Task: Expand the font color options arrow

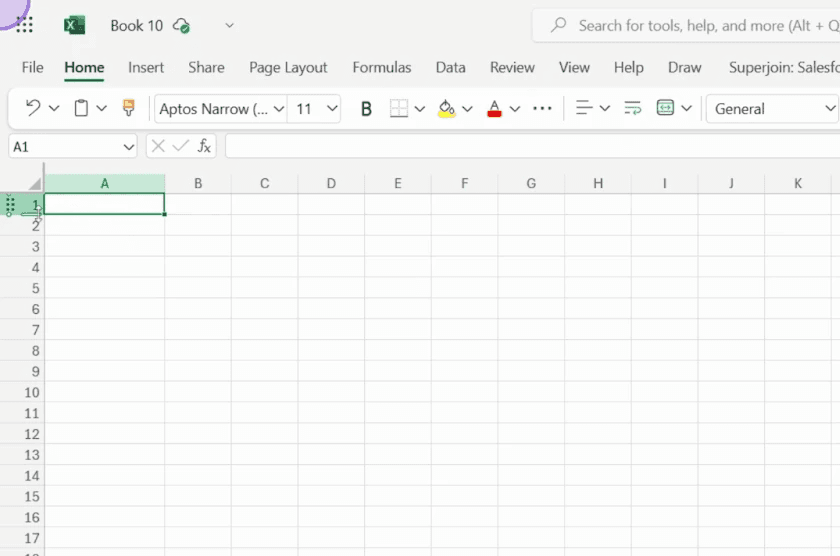Action: click(x=515, y=109)
